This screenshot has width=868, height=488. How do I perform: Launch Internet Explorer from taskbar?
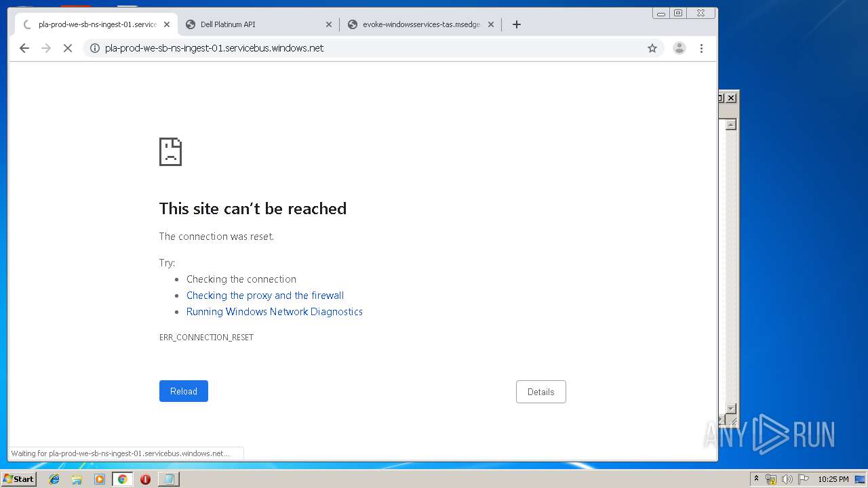pos(54,479)
